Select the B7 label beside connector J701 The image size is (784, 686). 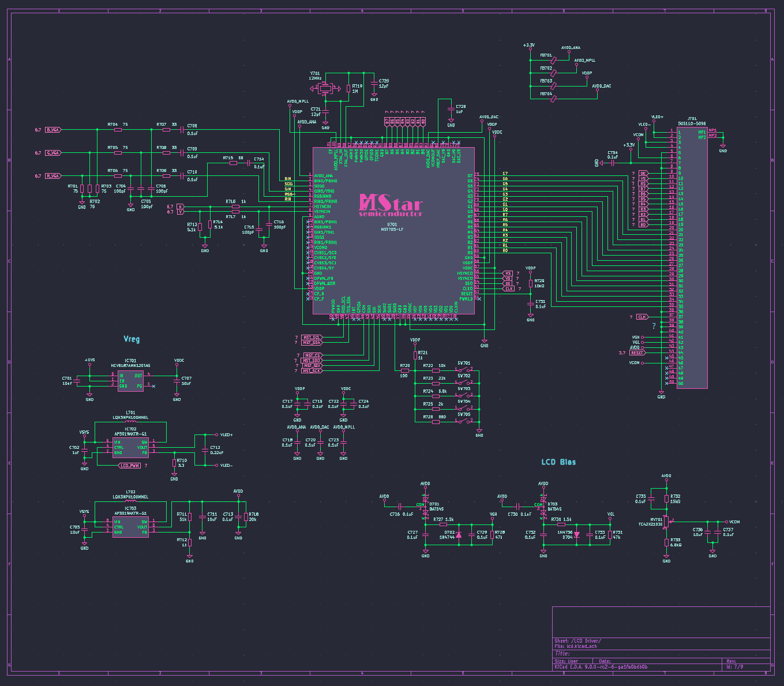pos(643,189)
